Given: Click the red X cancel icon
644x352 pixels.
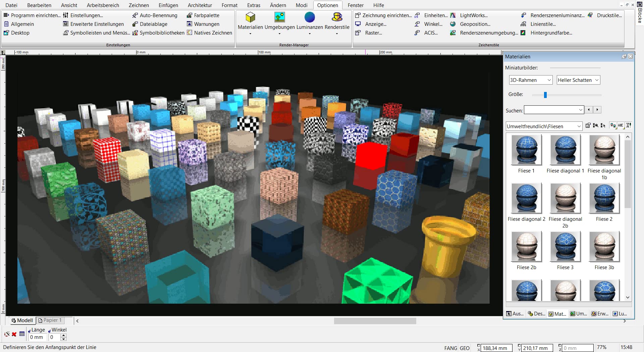Looking at the screenshot, I should 14,334.
